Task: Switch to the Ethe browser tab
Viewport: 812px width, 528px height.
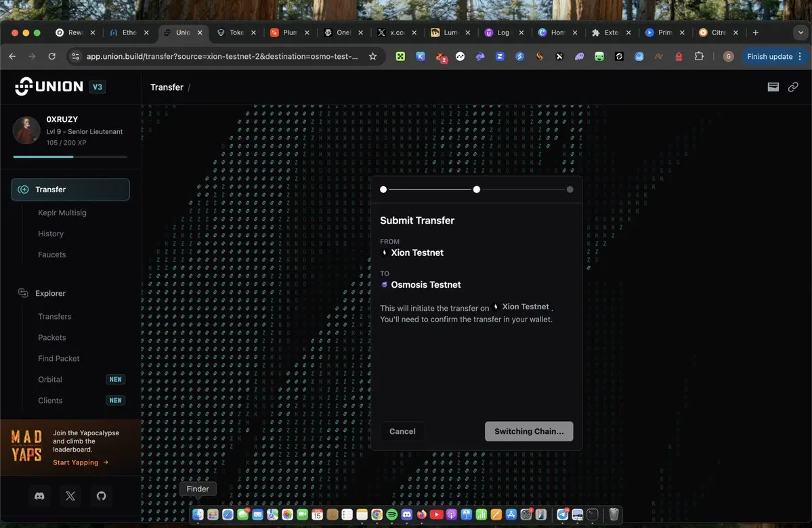Action: click(129, 32)
